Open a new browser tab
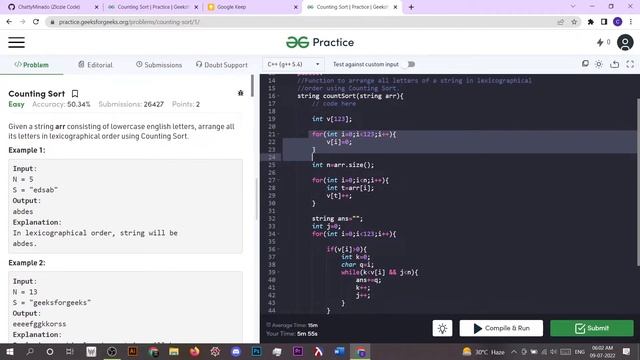 pyautogui.click(x=411, y=7)
